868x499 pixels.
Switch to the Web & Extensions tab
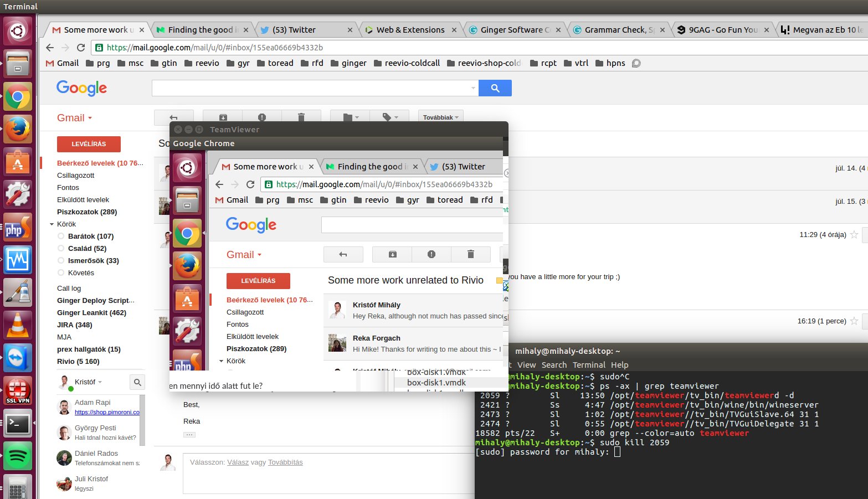pyautogui.click(x=410, y=30)
